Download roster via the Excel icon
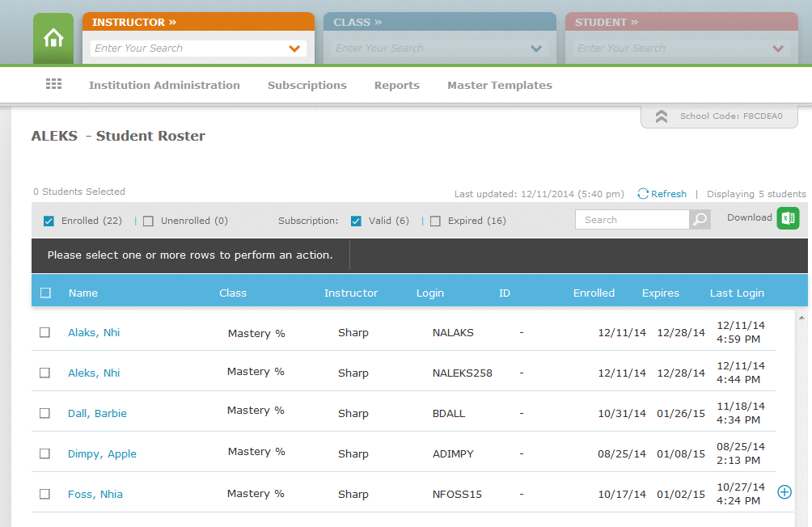 788,218
